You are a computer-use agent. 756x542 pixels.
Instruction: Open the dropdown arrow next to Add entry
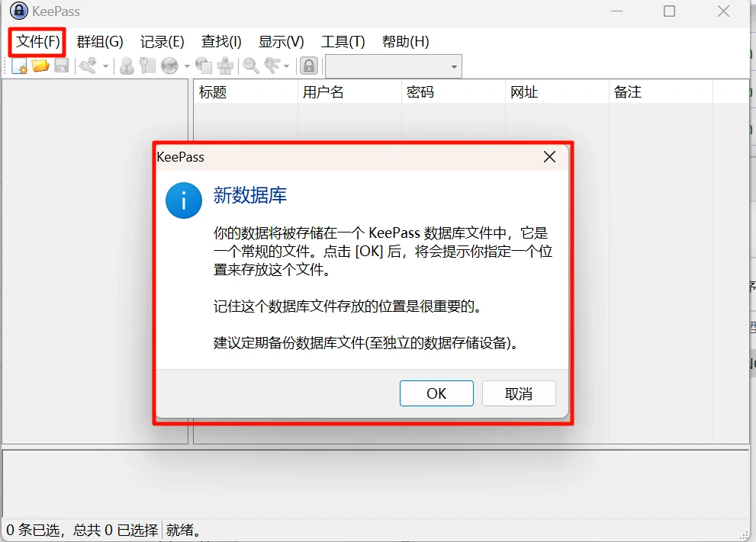pyautogui.click(x=105, y=66)
